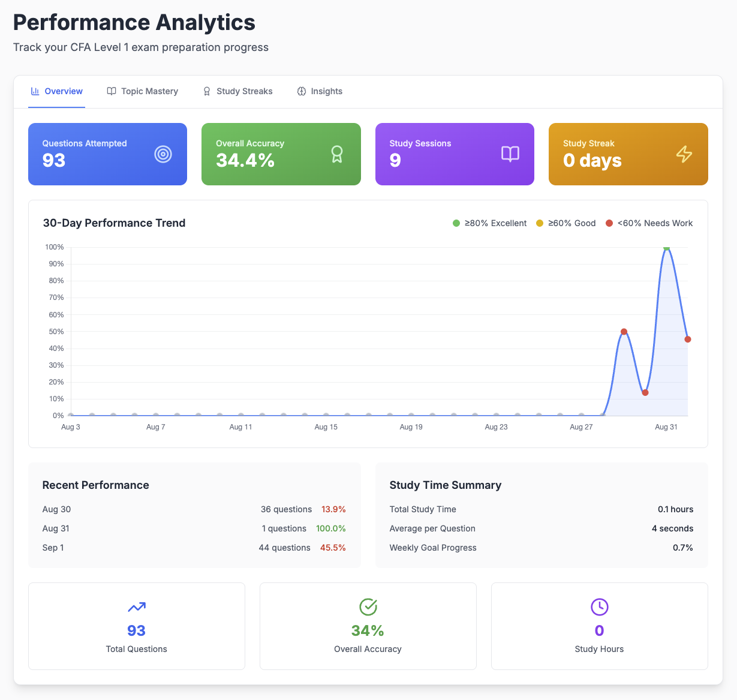The width and height of the screenshot is (737, 700).
Task: Click the green peak data point on the chart
Action: [x=666, y=247]
